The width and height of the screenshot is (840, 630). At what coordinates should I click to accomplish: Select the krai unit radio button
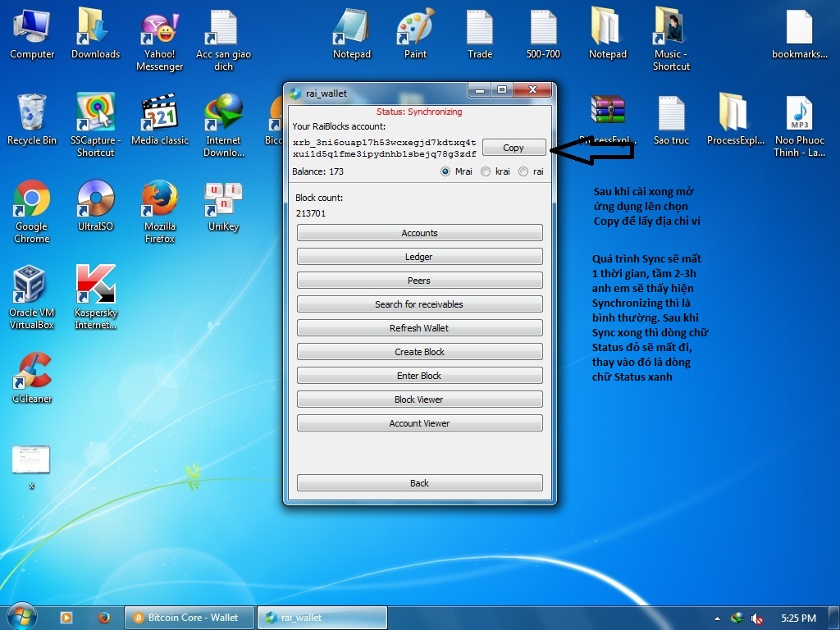(x=486, y=171)
